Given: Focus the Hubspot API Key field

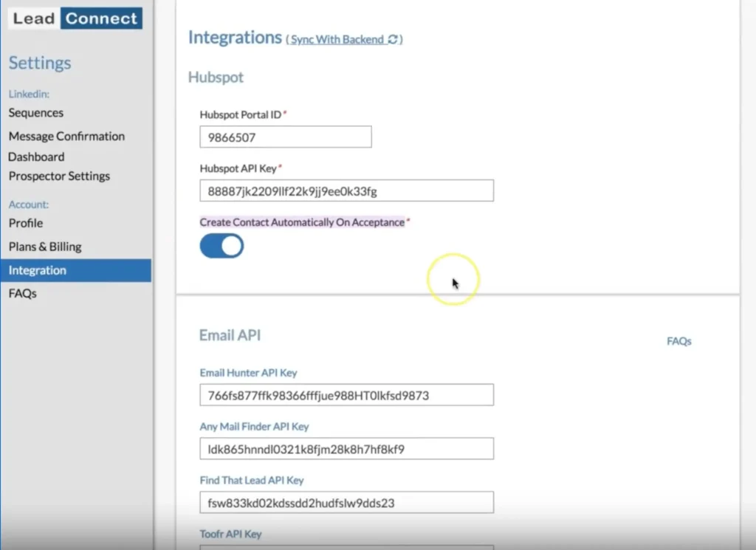Looking at the screenshot, I should click(x=347, y=191).
